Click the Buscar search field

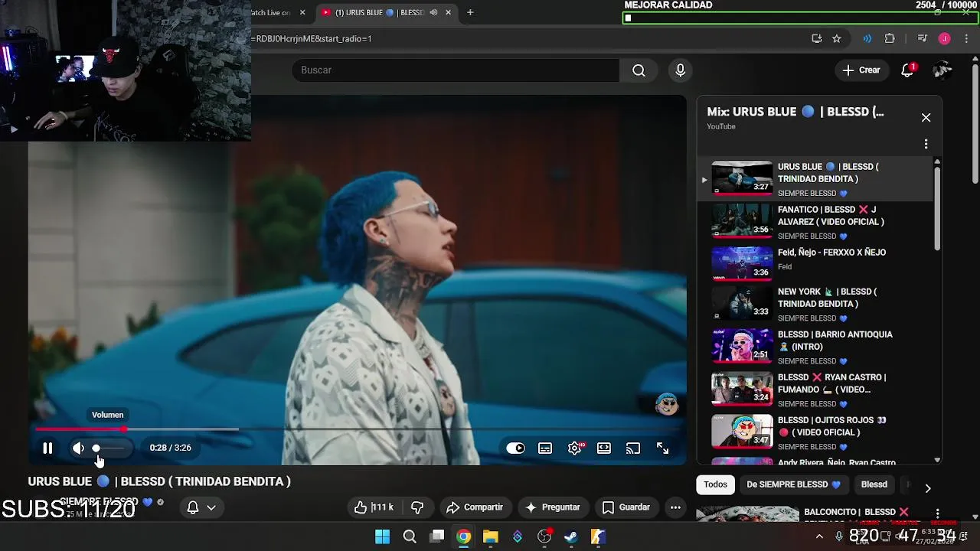pyautogui.click(x=455, y=70)
